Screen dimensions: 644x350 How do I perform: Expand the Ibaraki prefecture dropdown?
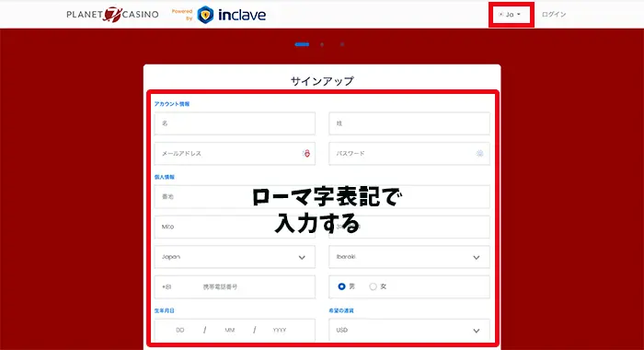tap(409, 257)
